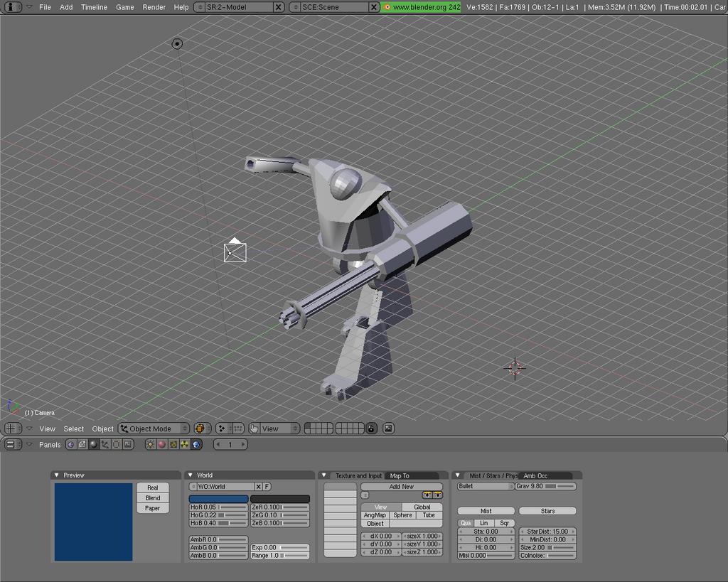The image size is (728, 582).
Task: Collapse the Texture and Input panel
Action: pos(323,475)
